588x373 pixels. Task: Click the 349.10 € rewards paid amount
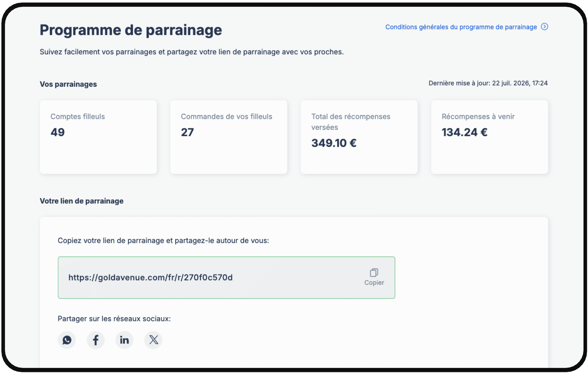(334, 143)
